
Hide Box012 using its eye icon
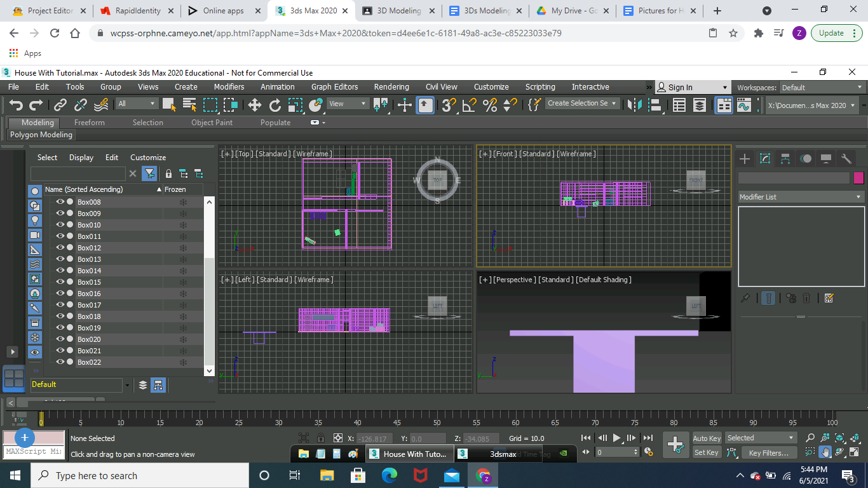(x=60, y=248)
